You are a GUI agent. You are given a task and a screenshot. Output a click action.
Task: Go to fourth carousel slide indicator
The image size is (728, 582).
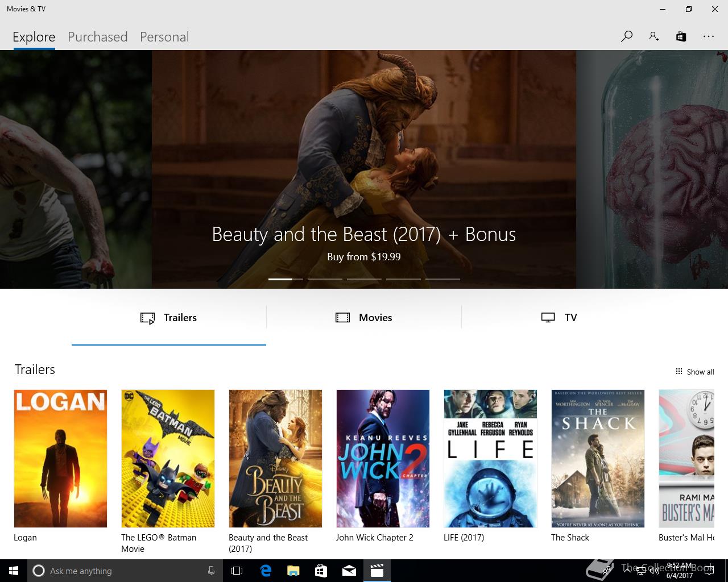[403, 279]
